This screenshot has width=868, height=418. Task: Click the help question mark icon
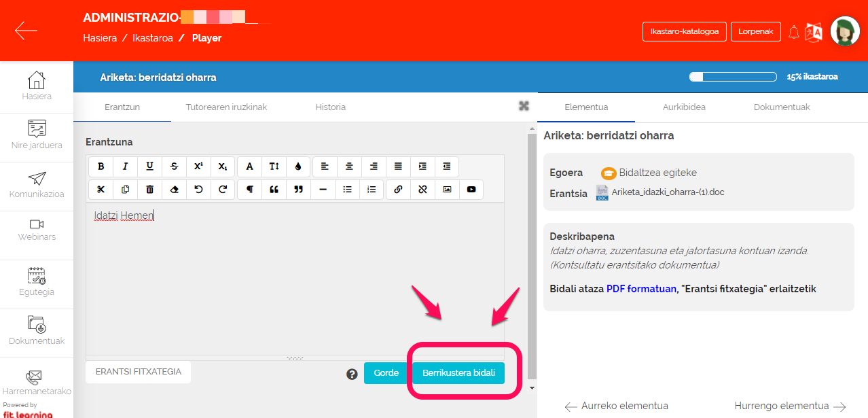click(352, 374)
